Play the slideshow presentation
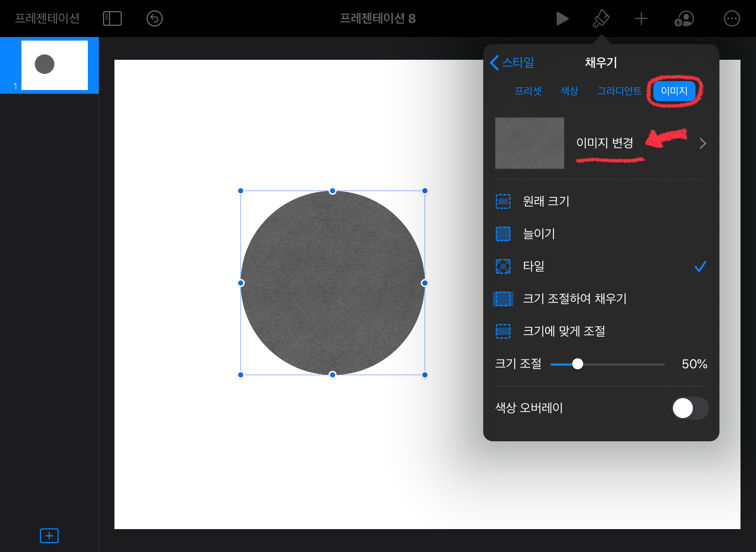Image resolution: width=756 pixels, height=552 pixels. (562, 18)
